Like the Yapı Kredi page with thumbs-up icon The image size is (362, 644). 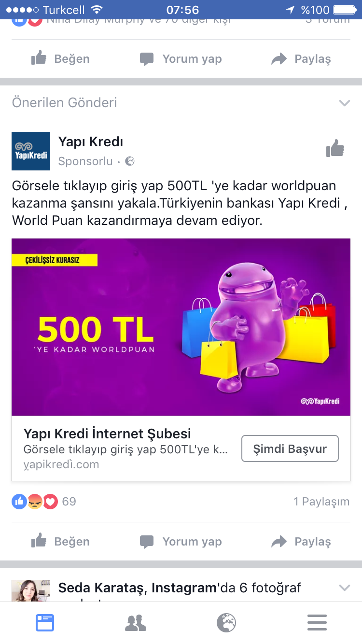click(335, 149)
